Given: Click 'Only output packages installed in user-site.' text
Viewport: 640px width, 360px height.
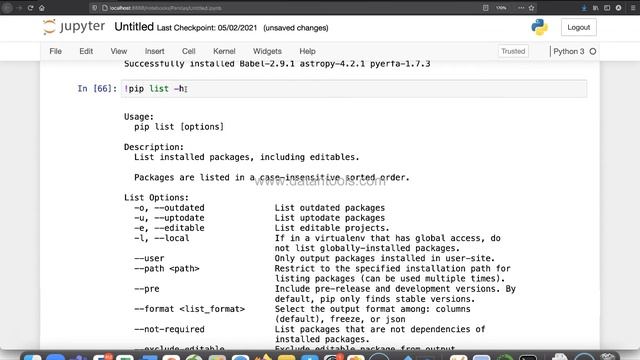Looking at the screenshot, I should coord(384,258).
